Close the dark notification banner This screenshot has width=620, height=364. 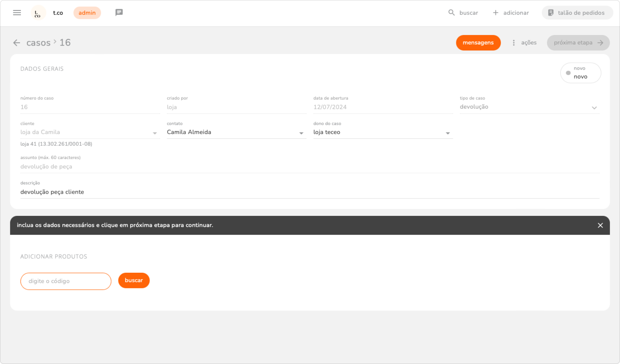click(600, 225)
